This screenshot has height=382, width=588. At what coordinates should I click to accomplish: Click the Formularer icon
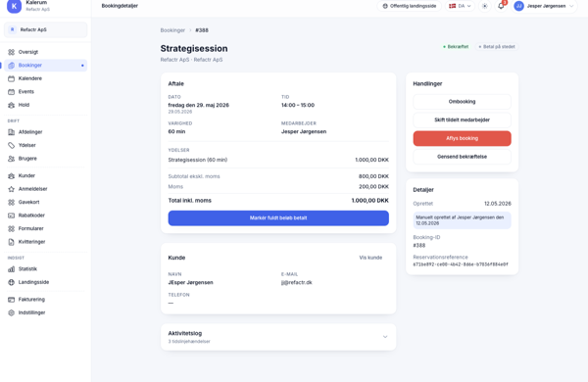tap(11, 228)
